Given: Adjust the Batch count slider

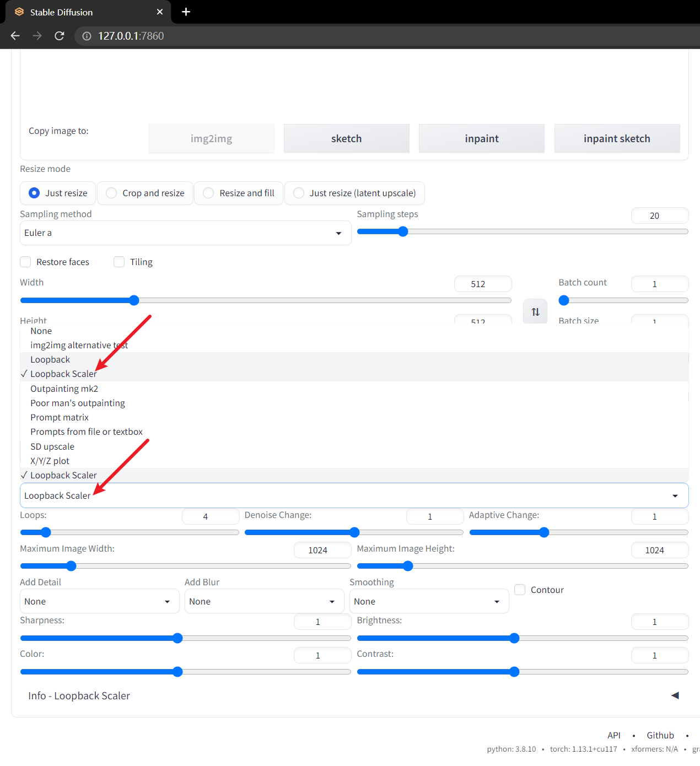Looking at the screenshot, I should click(623, 300).
